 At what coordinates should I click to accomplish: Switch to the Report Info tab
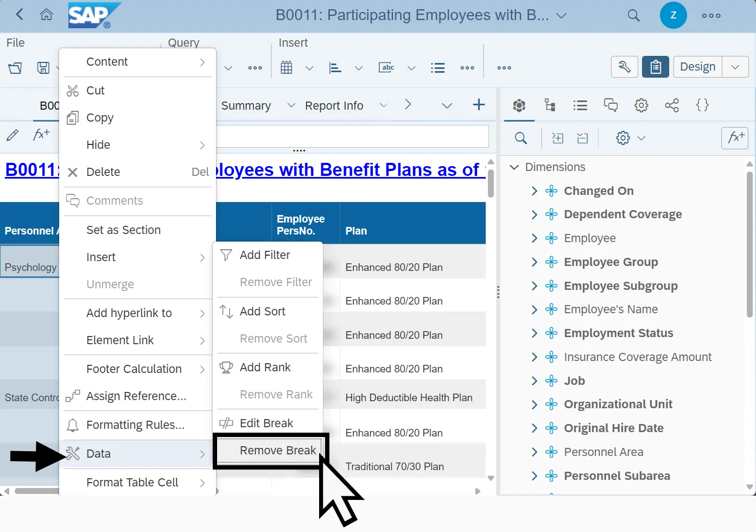(334, 106)
